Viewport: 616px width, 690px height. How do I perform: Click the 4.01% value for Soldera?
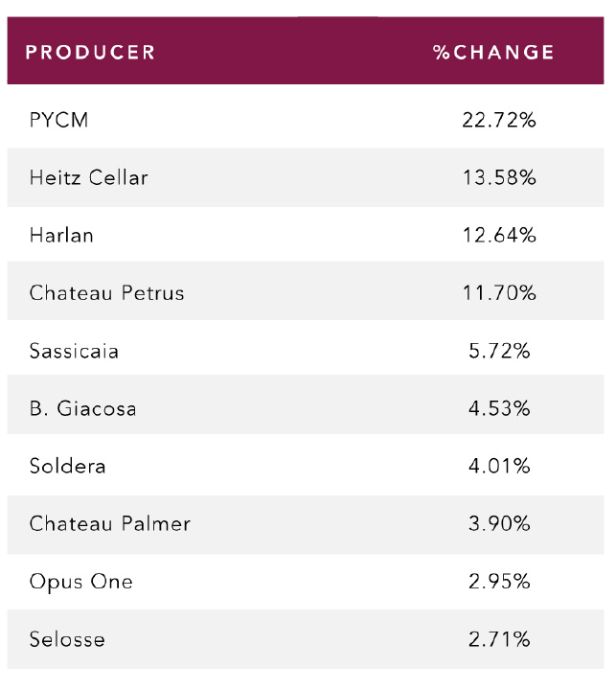(x=499, y=467)
